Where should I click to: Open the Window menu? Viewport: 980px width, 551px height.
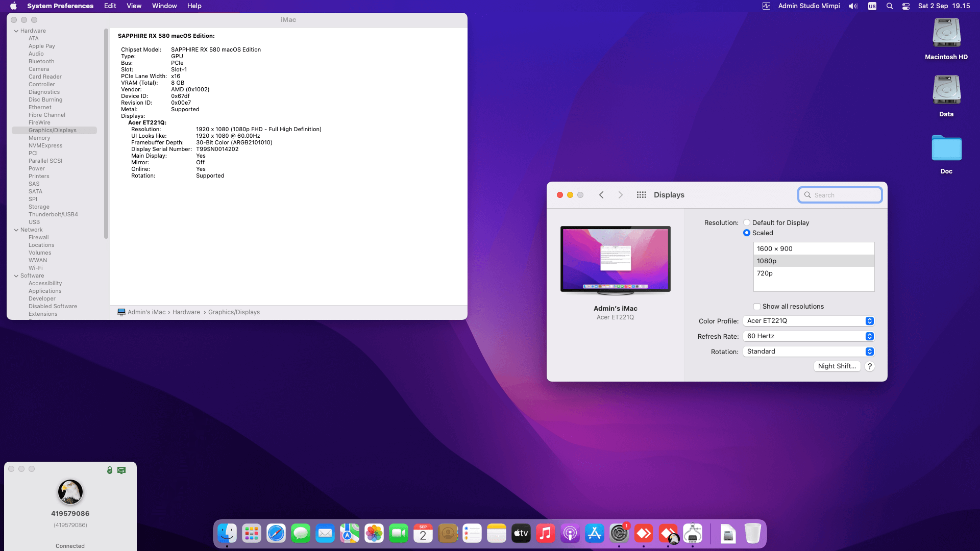pos(164,6)
